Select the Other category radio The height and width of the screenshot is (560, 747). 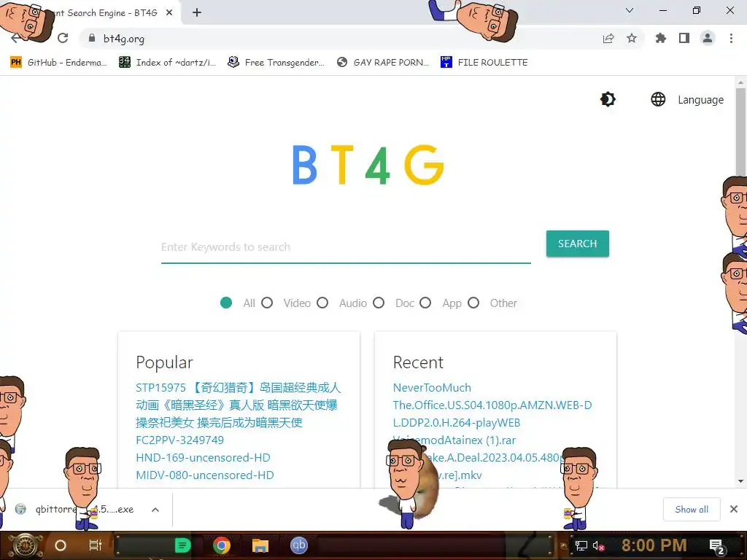point(473,303)
